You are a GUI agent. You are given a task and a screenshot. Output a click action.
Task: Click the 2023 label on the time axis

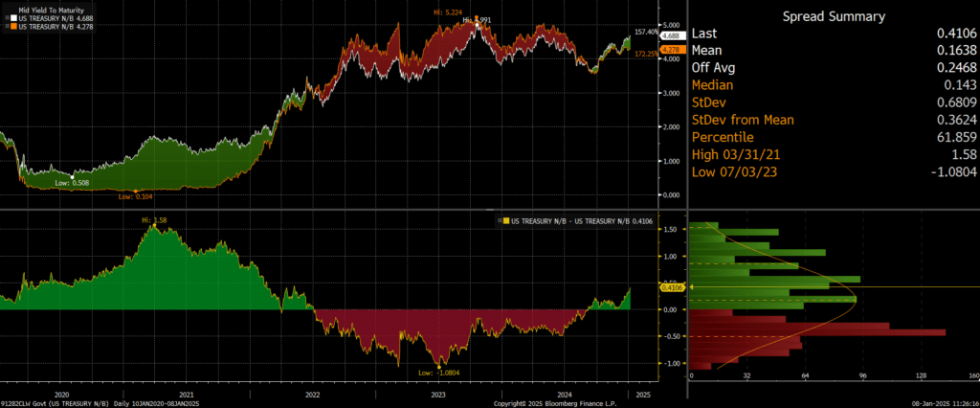[x=438, y=395]
